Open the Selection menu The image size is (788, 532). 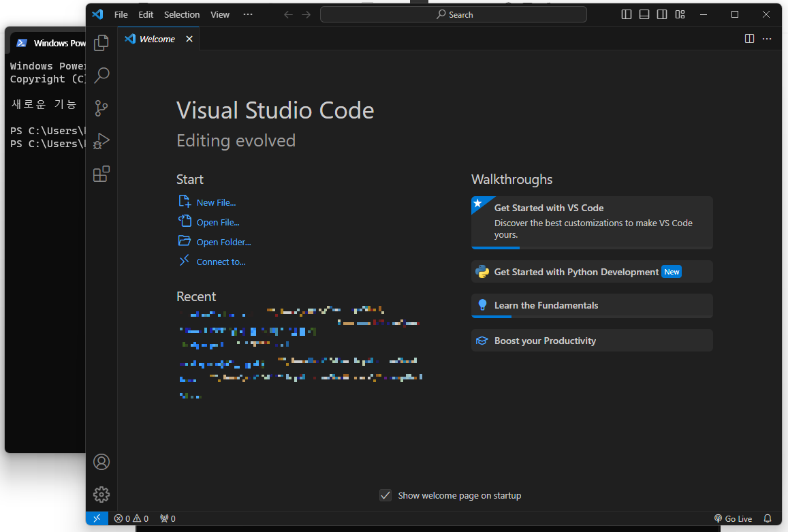[182, 14]
